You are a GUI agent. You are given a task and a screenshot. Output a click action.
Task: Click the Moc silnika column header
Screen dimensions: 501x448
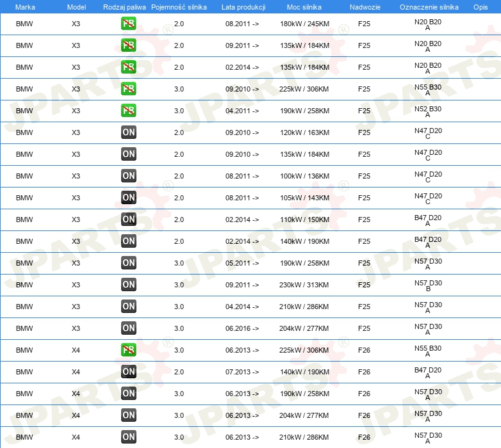point(304,7)
